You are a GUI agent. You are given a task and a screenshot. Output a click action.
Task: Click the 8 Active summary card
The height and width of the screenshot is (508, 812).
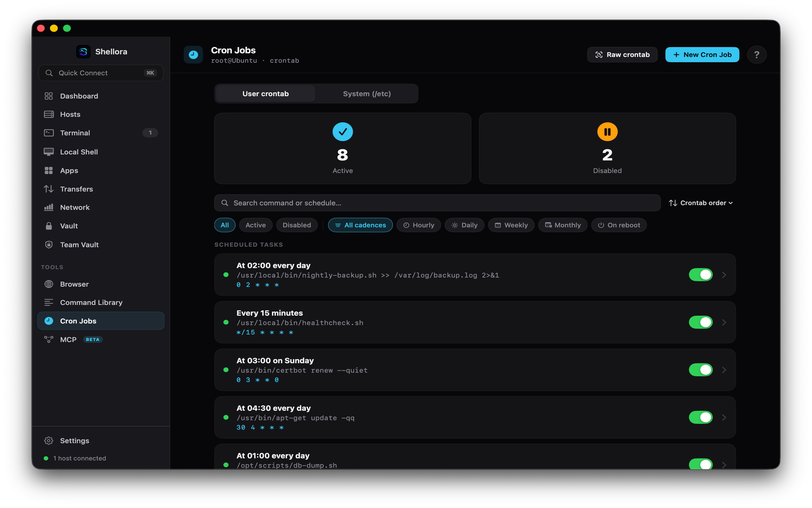point(343,149)
